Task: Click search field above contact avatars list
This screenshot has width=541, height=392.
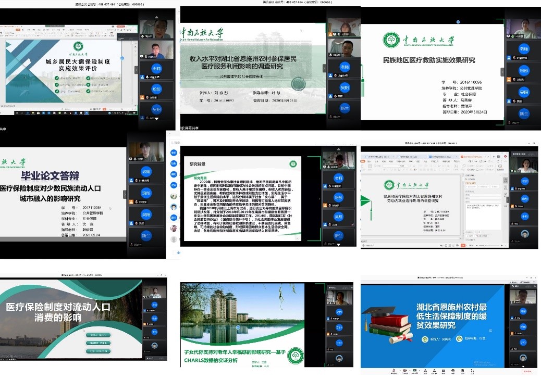Action: point(175,143)
